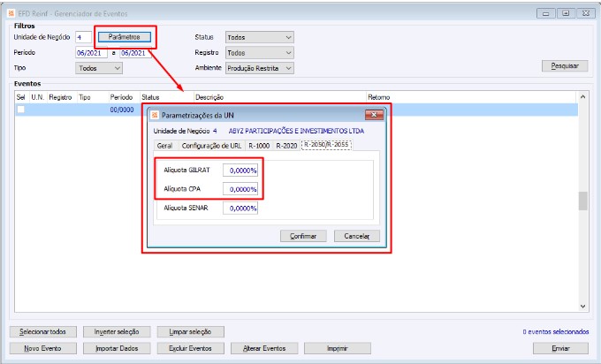Close the EFD Reinf Gerenciador de Eventos window
The image size is (601, 364).
[586, 13]
